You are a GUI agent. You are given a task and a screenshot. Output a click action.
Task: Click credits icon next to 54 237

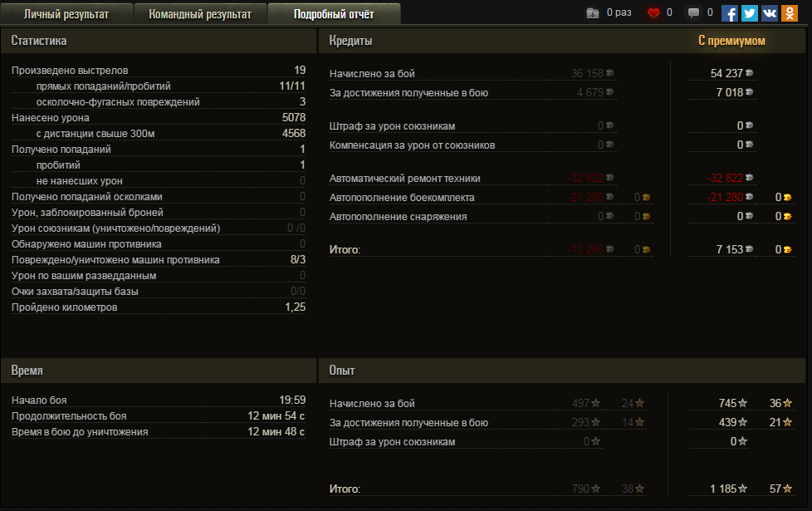tap(750, 73)
